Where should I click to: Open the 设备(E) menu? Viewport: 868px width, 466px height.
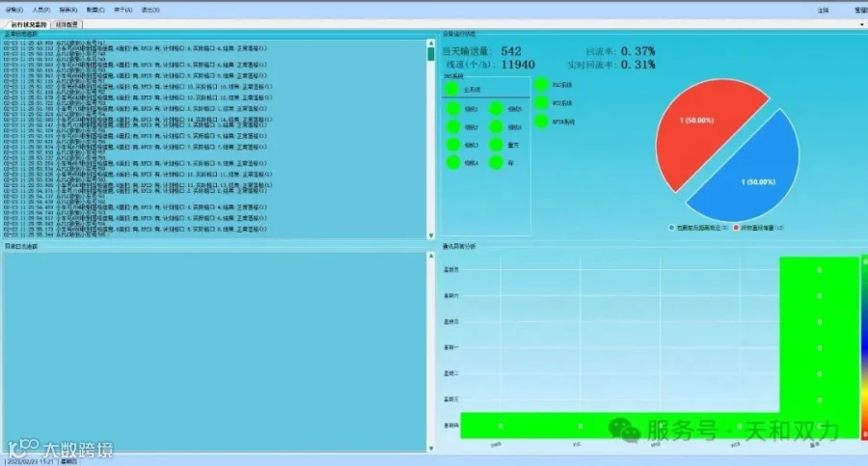click(x=14, y=10)
